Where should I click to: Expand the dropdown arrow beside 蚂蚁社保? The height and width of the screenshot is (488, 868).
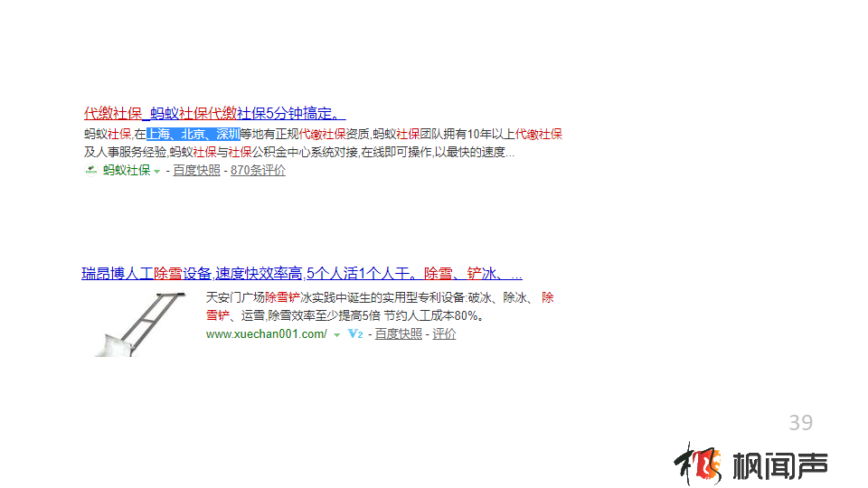tap(157, 171)
